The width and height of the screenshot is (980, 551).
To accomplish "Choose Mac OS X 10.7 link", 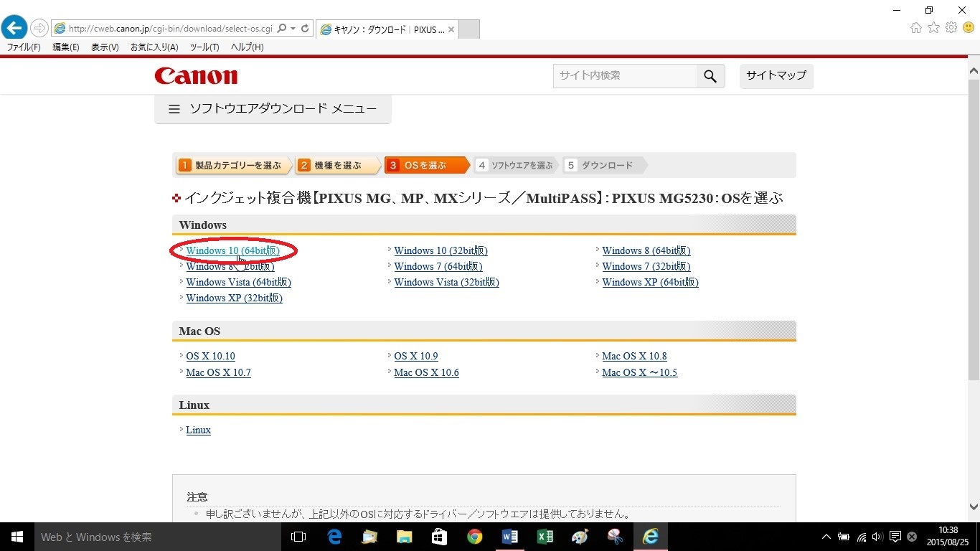I will click(218, 372).
